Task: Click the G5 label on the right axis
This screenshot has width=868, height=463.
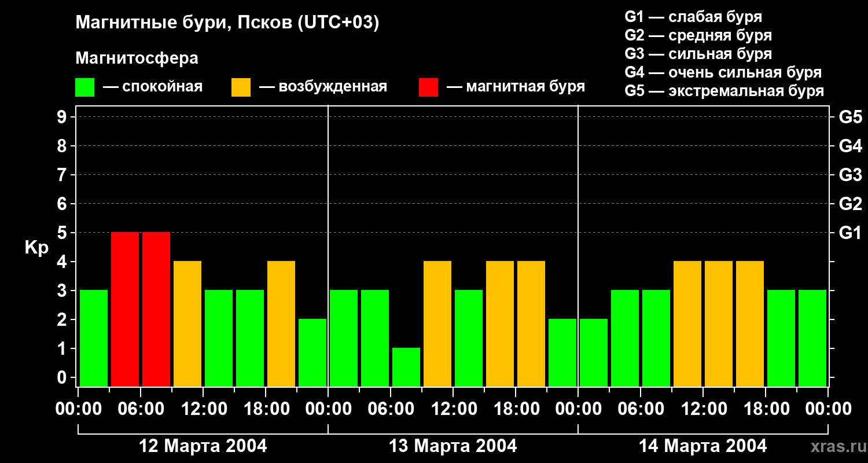Action: click(x=850, y=117)
